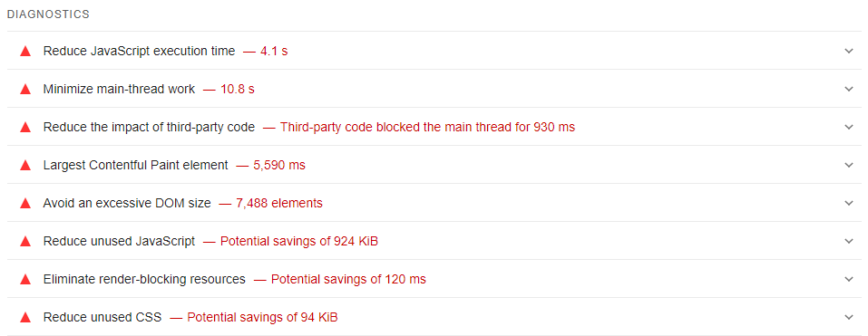Click red triangle beside Reduce unused CSS
This screenshot has width=868, height=336.
(24, 318)
